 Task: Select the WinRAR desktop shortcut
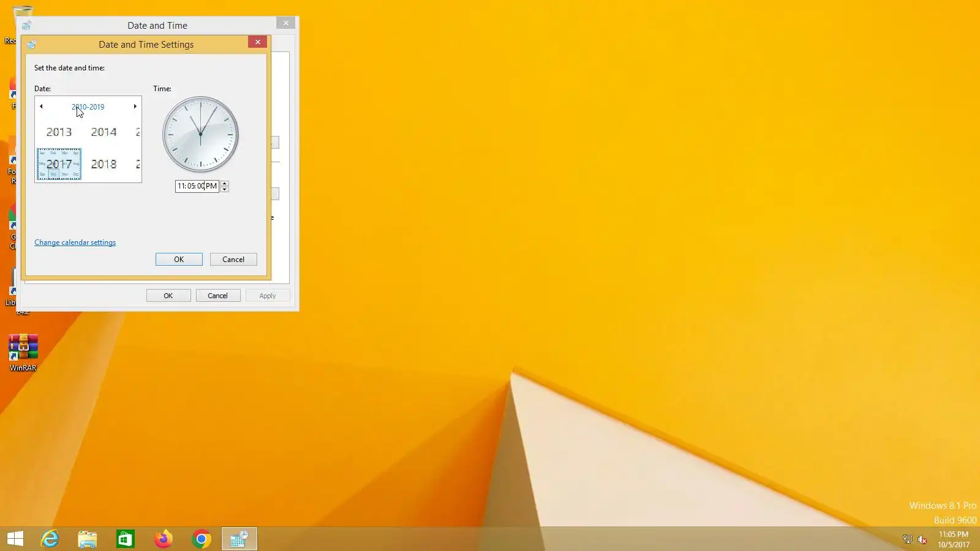(23, 353)
